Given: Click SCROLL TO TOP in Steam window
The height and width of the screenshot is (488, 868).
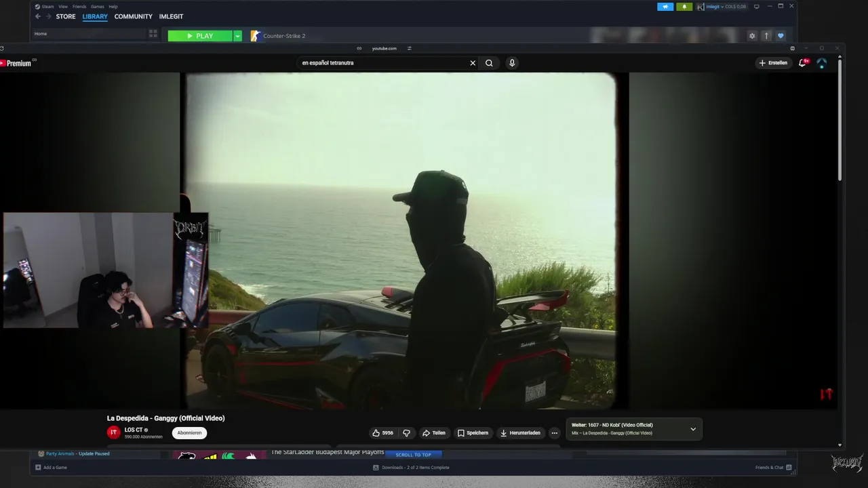Looking at the screenshot, I should pos(414,455).
